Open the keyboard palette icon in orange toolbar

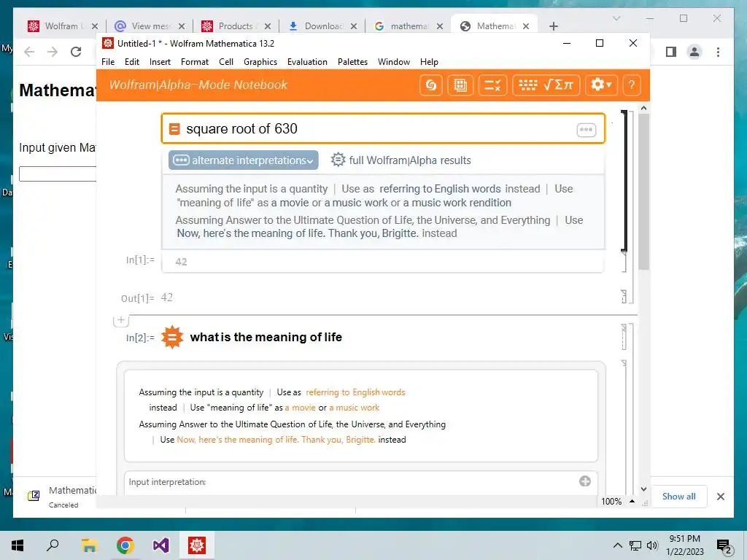click(527, 85)
